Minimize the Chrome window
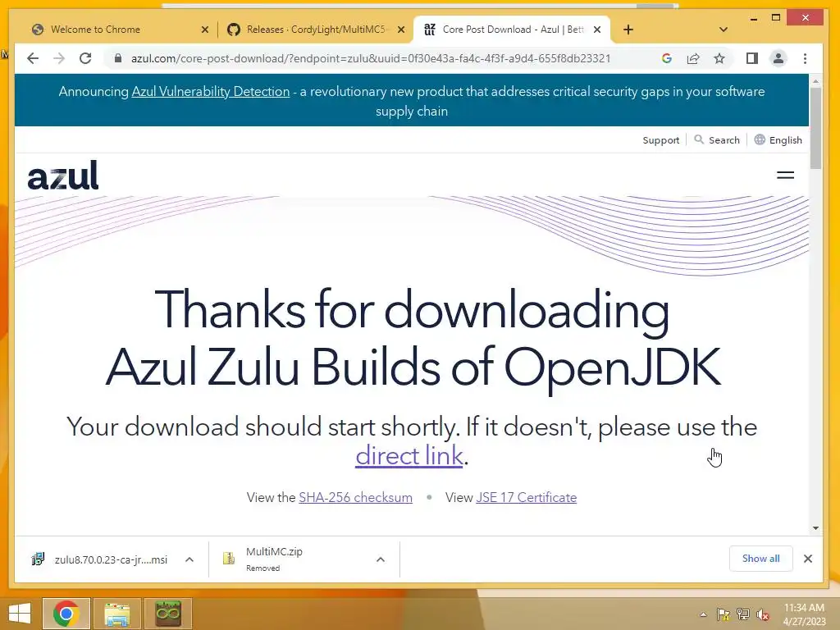Screen dimensions: 840x630 point(754,18)
